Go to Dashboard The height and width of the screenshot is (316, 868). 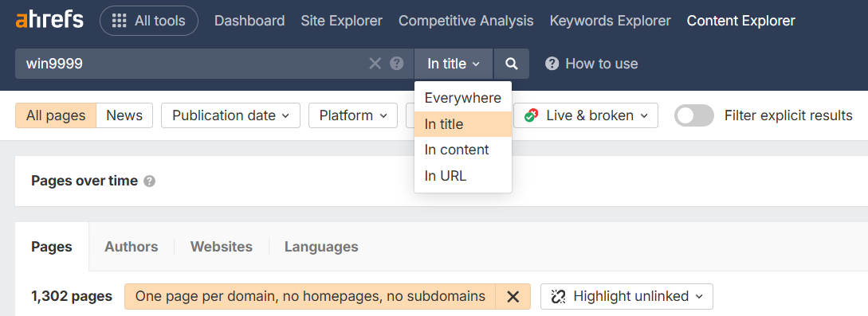(249, 21)
